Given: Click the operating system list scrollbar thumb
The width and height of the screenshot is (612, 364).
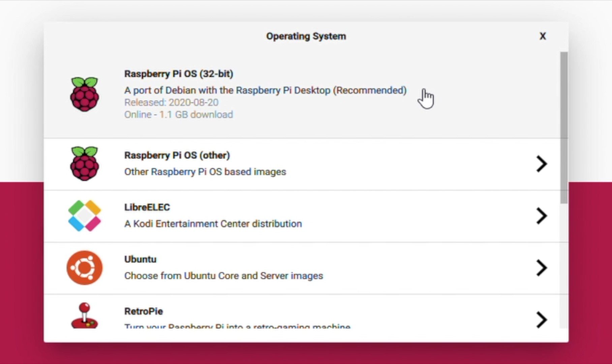Looking at the screenshot, I should tap(563, 127).
